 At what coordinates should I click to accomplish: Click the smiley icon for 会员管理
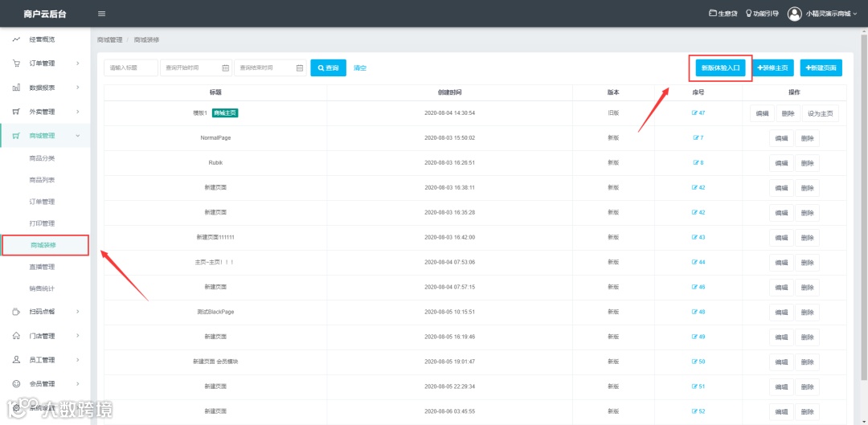coord(17,383)
